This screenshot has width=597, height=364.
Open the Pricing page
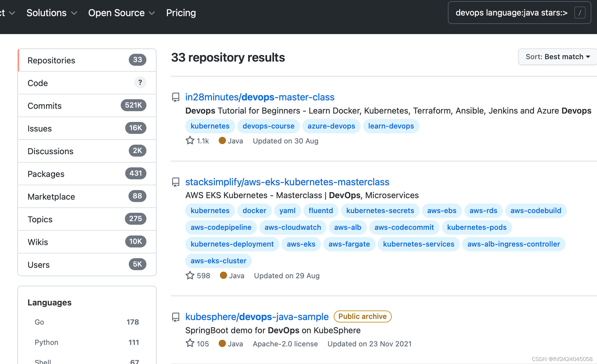click(181, 13)
